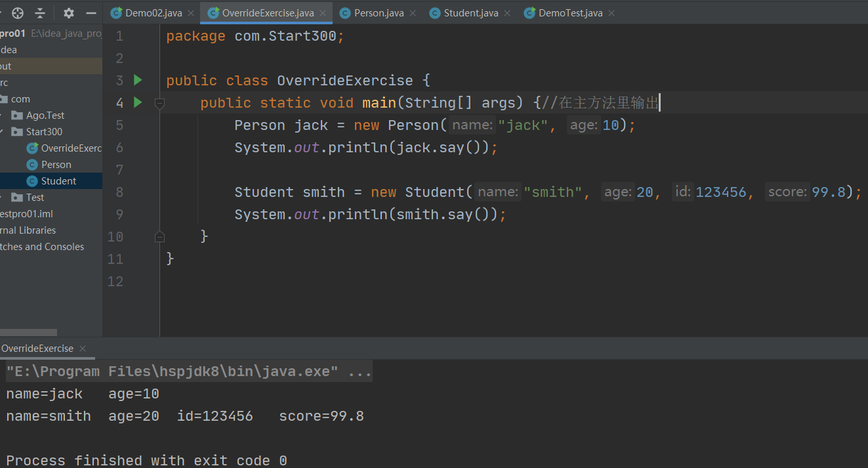
Task: Run main via green arrow on line 4
Action: (x=138, y=102)
